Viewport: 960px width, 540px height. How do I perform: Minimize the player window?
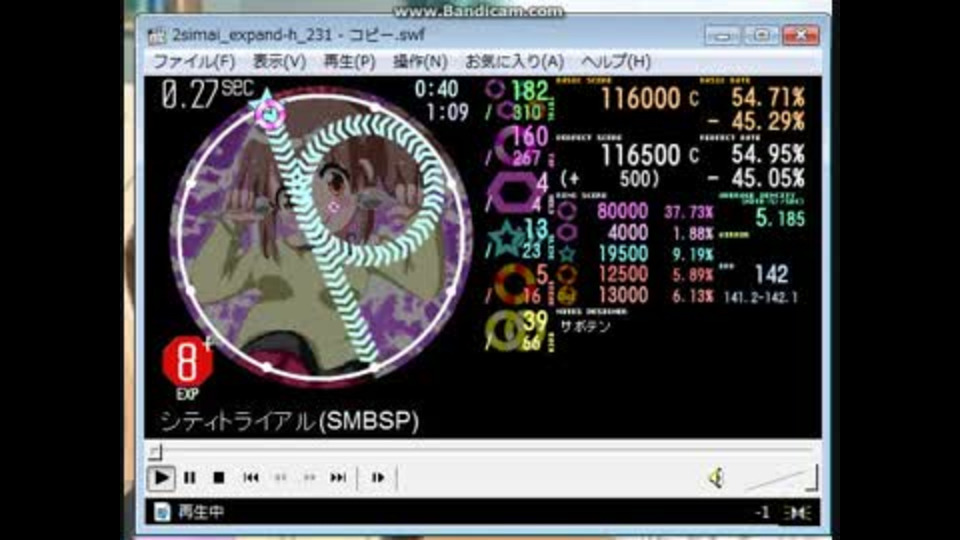coord(722,36)
